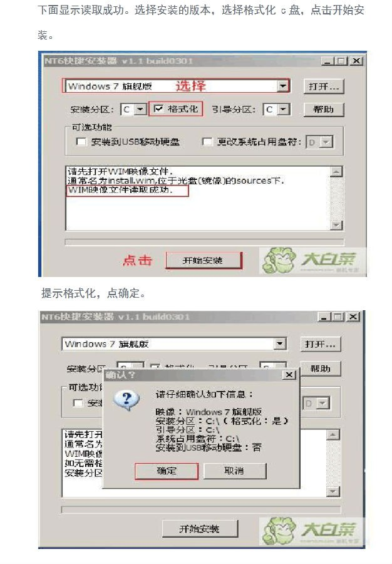Click the blue question mark dialog icon
392x564 pixels.
click(x=126, y=400)
